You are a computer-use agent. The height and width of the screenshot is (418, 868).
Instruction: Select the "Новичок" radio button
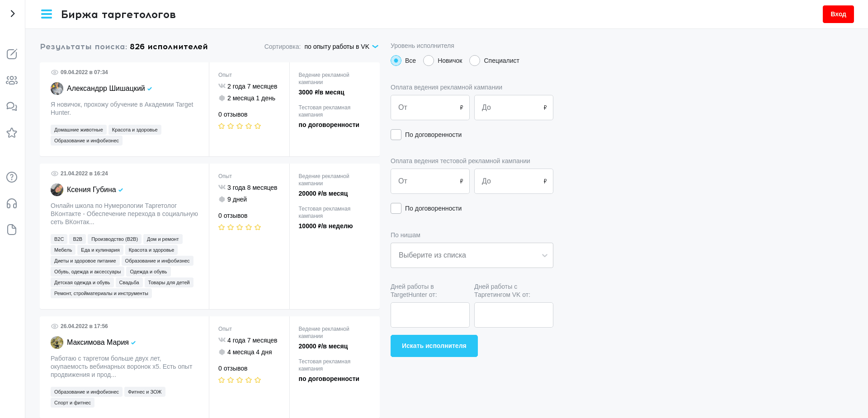click(x=429, y=61)
